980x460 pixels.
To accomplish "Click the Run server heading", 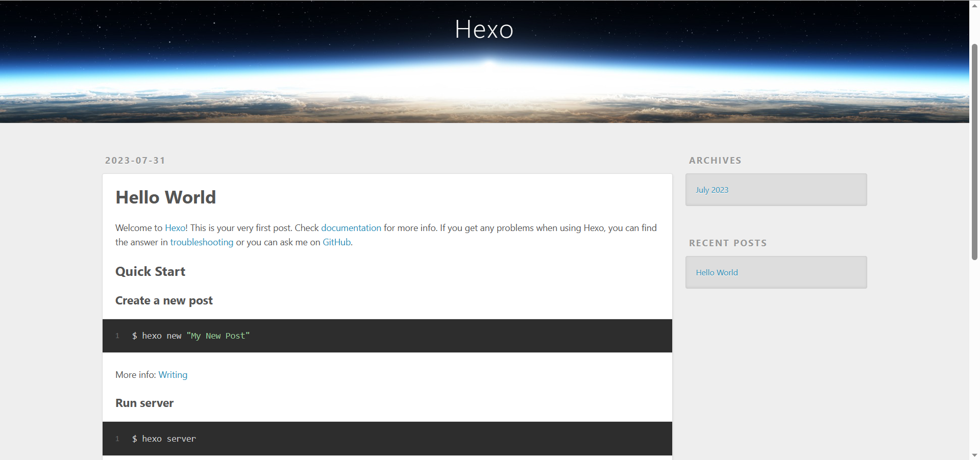I will coord(144,403).
